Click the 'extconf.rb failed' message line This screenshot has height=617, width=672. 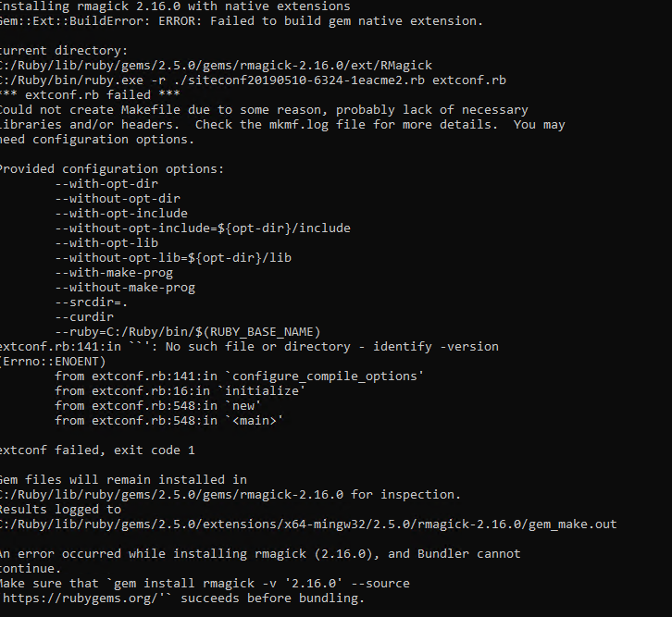coord(90,94)
